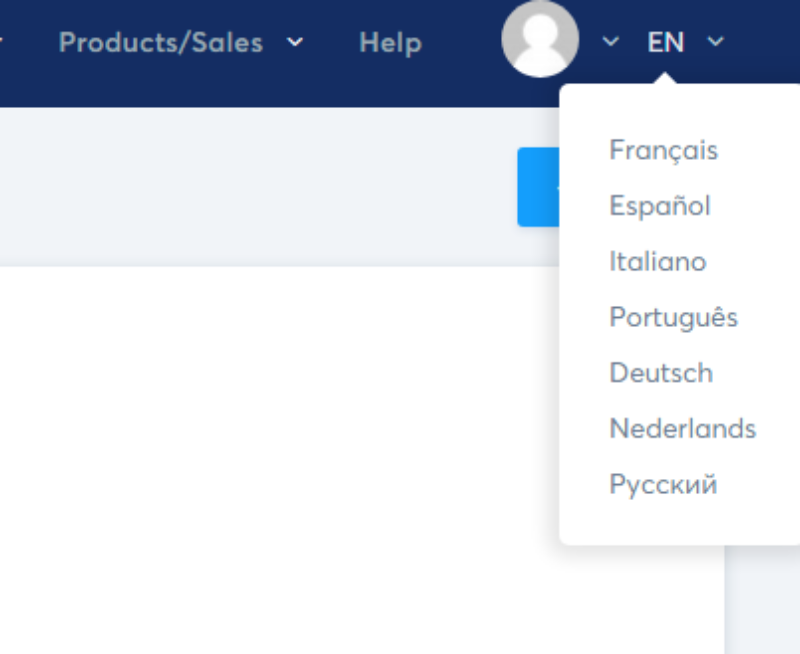The image size is (800, 654).
Task: Open the Products/Sales menu label
Action: [161, 42]
